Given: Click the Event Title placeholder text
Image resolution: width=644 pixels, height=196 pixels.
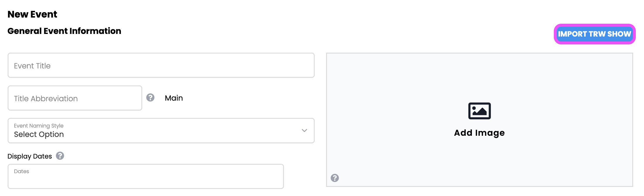Looking at the screenshot, I should 32,66.
